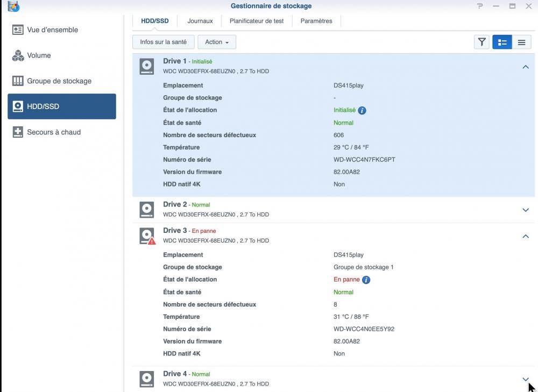Click the Drive 2 disk icon
This screenshot has height=392, width=538.
pyautogui.click(x=147, y=210)
